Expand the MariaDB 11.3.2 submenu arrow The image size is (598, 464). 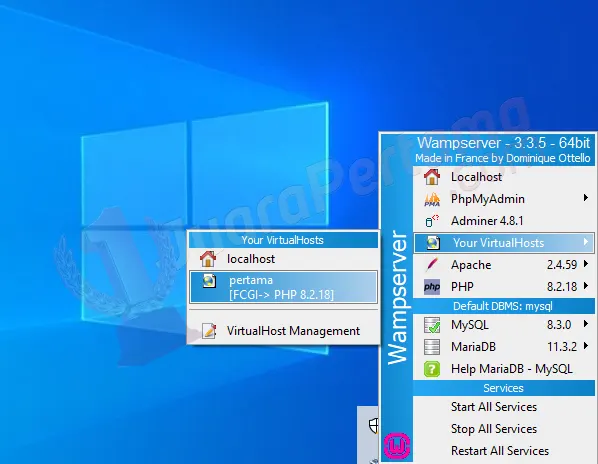pos(585,346)
